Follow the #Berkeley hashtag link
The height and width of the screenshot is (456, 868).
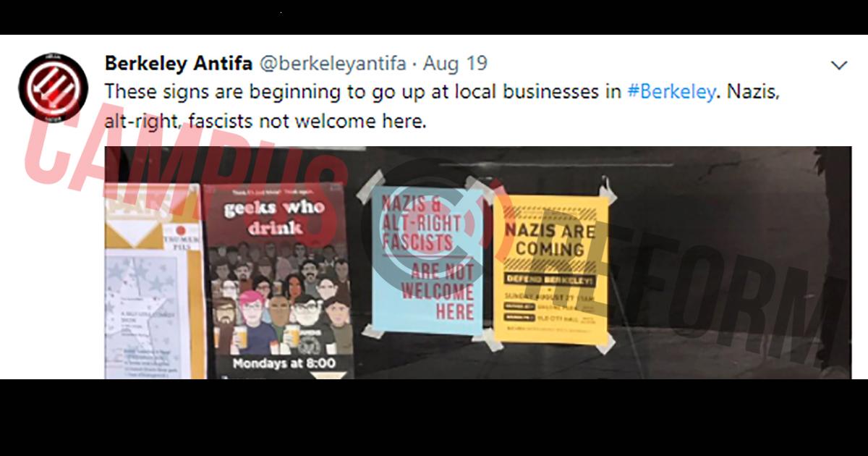coord(671,93)
